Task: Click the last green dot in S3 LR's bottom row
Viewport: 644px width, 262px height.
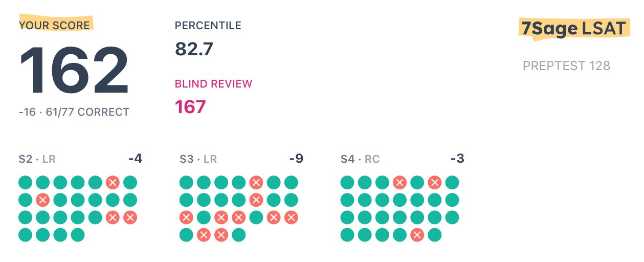Action: (239, 235)
